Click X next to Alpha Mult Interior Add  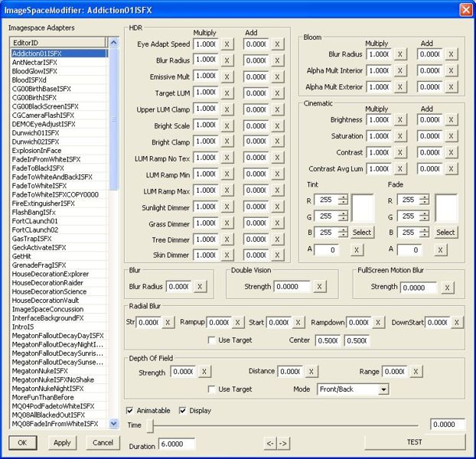pos(451,71)
